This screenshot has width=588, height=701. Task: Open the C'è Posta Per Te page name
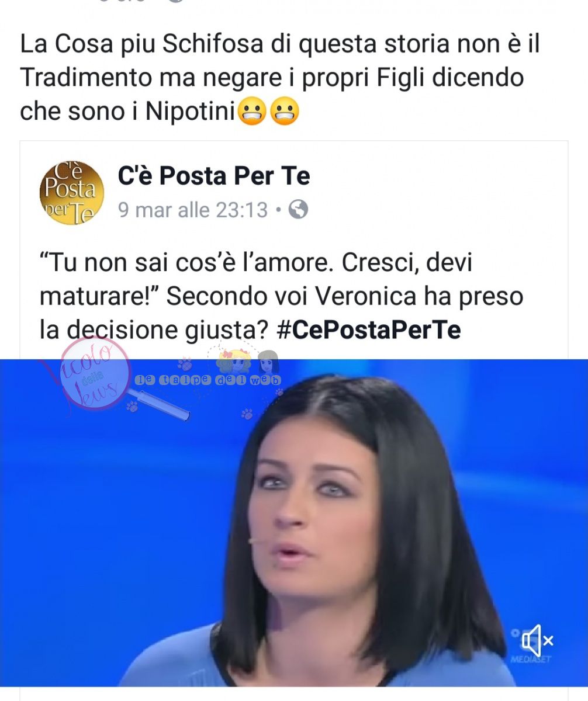[214, 176]
